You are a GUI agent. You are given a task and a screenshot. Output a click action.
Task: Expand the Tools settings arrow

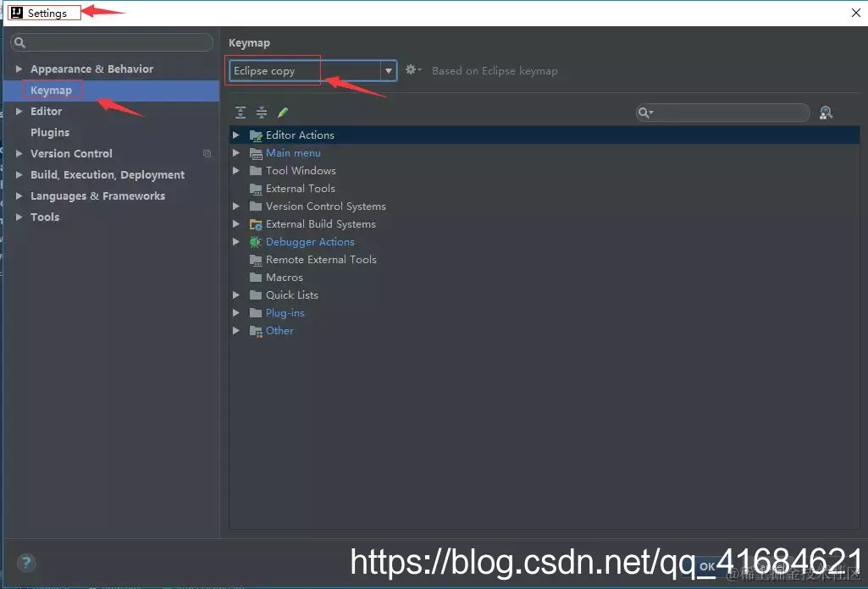point(19,217)
